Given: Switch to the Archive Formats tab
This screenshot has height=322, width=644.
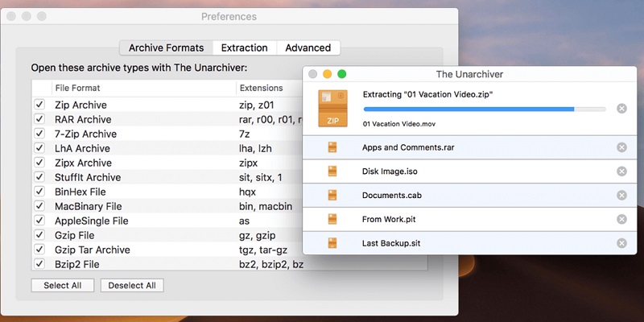Looking at the screenshot, I should [x=167, y=47].
